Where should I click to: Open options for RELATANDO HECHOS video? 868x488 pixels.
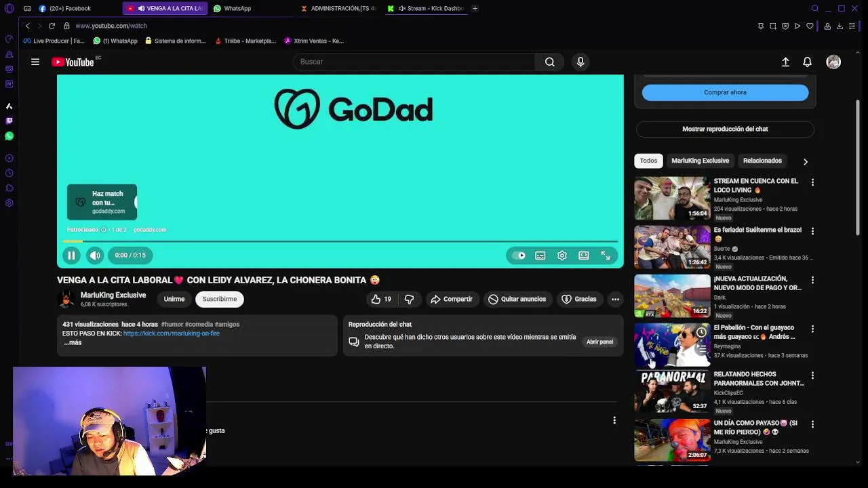point(812,375)
